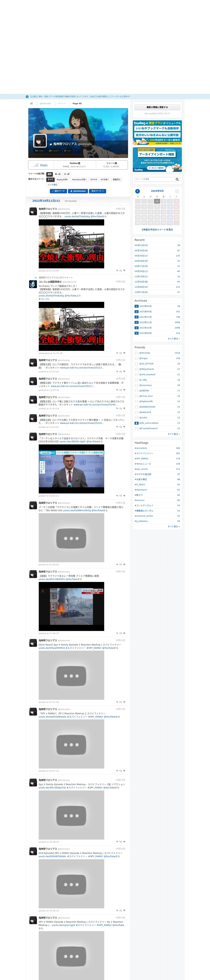Expand Hashtags with すべて表示 link

pyautogui.click(x=174, y=527)
